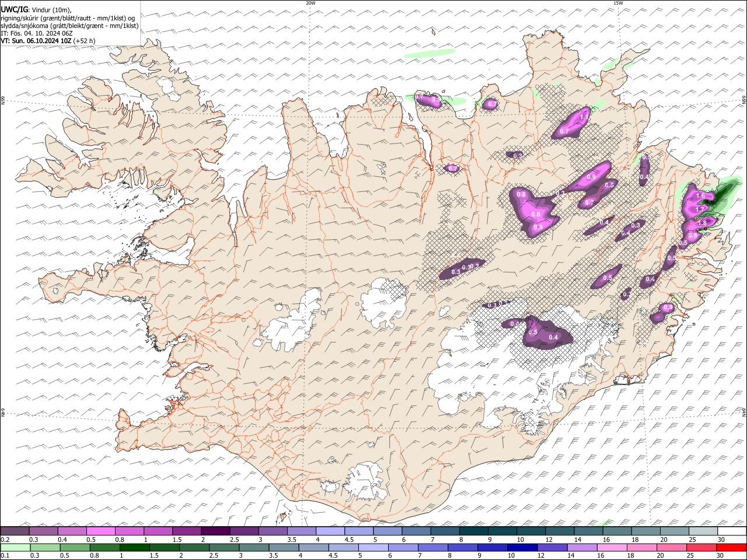
Task: Choose the deep blue 10 swatch in lower legend
Action: click(x=523, y=548)
